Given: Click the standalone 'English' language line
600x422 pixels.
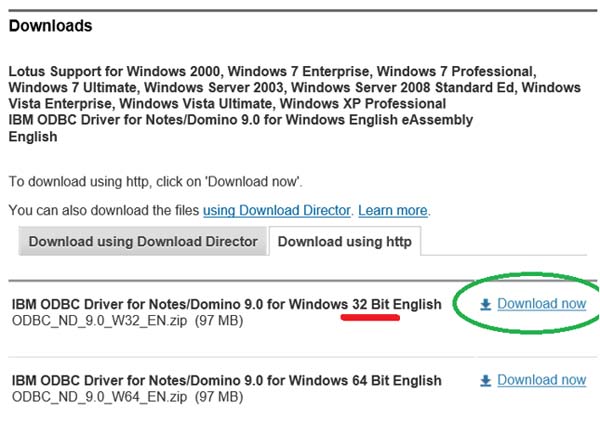Looking at the screenshot, I should click(32, 137).
